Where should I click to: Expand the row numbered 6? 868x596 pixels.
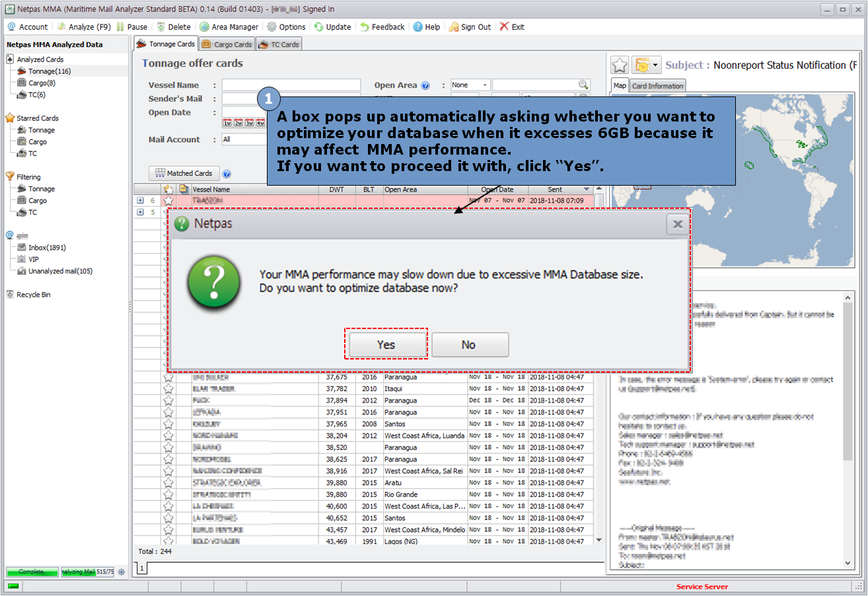140,200
